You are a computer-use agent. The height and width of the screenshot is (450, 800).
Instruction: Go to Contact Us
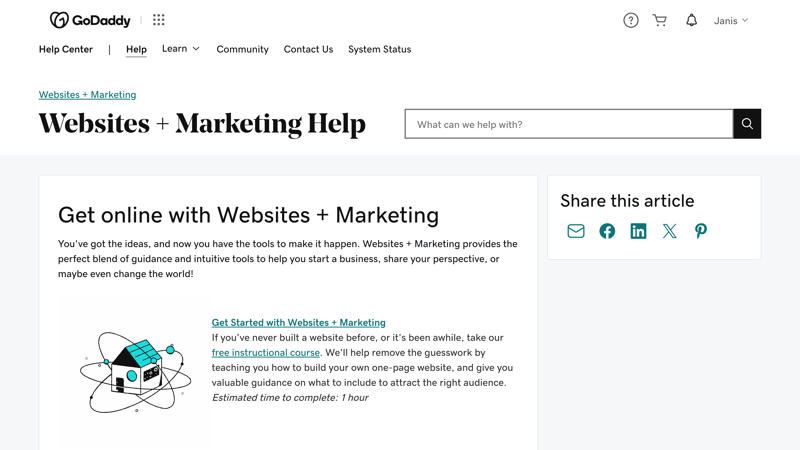click(308, 49)
